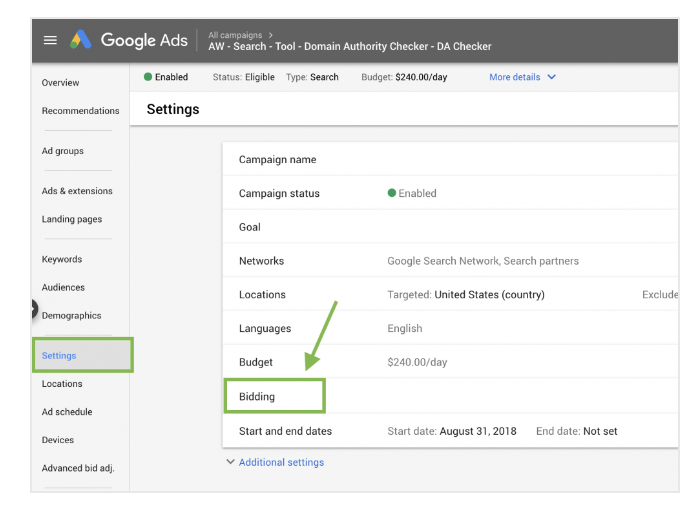Open Demographics in sidebar
This screenshot has width=693, height=507.
tap(72, 316)
